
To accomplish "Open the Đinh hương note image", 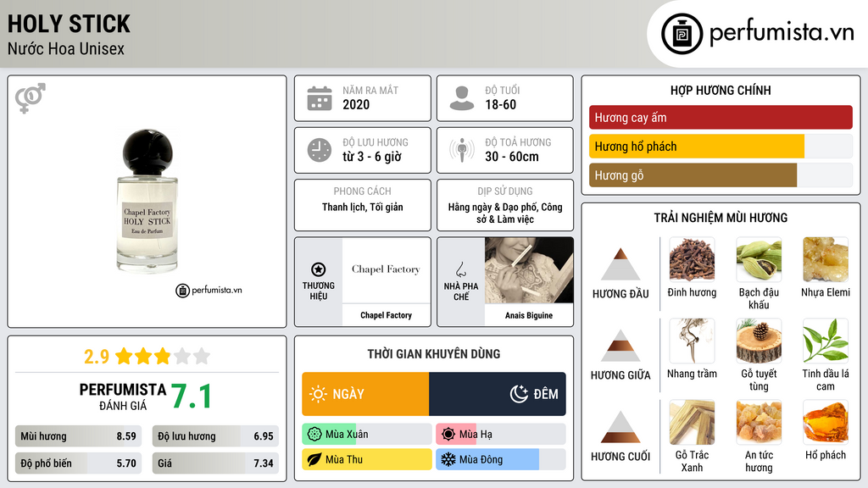I will pyautogui.click(x=692, y=259).
